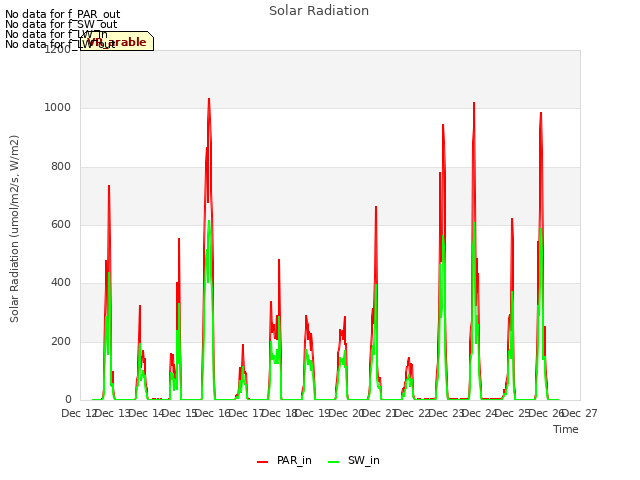Click the Solar Radiation chart title
This screenshot has width=640, height=480.
[319, 11]
